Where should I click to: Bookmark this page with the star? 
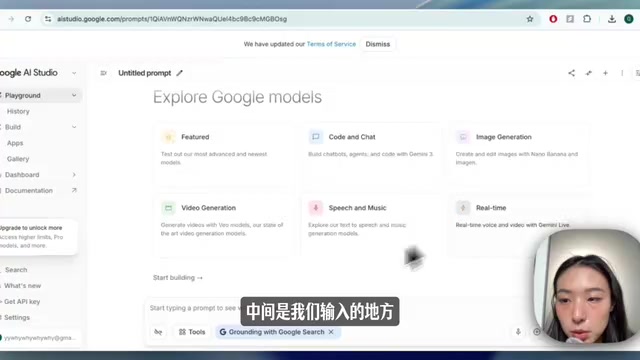(x=530, y=19)
